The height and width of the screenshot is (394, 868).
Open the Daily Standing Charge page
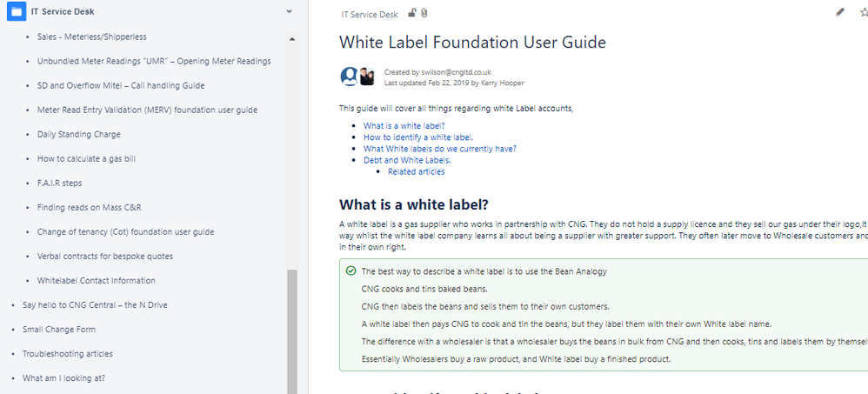coord(78,134)
